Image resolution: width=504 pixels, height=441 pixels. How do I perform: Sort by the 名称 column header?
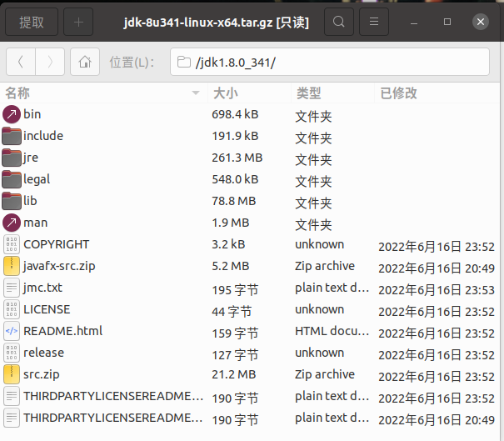point(104,93)
